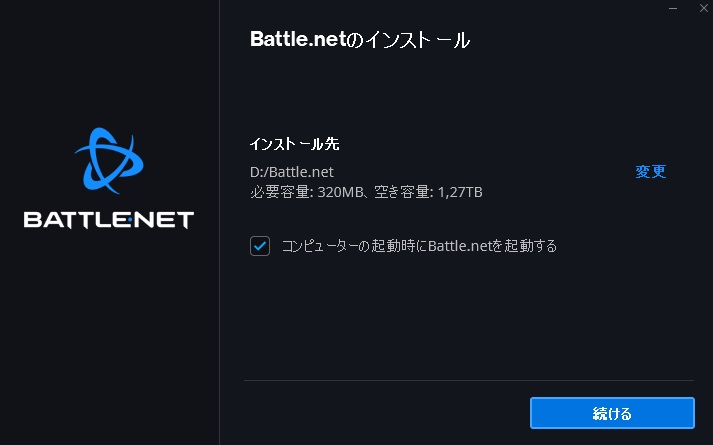Click the BATTLE.NET wordmark text
The height and width of the screenshot is (445, 713).
109,219
